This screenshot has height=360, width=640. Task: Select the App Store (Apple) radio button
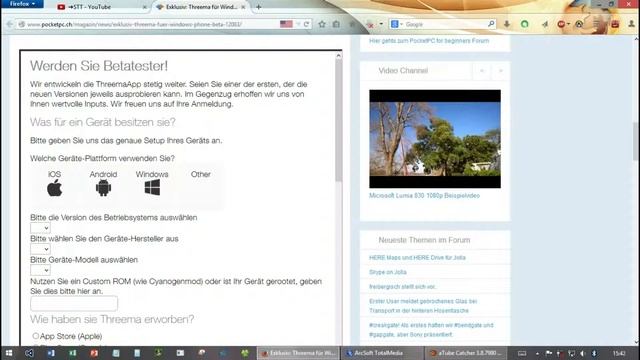tap(36, 336)
